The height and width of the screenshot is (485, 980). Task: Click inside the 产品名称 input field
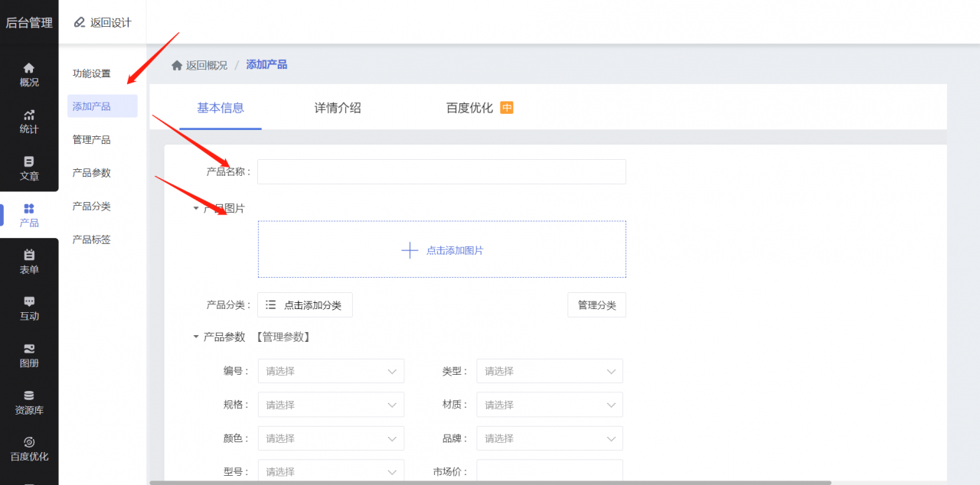tap(441, 171)
